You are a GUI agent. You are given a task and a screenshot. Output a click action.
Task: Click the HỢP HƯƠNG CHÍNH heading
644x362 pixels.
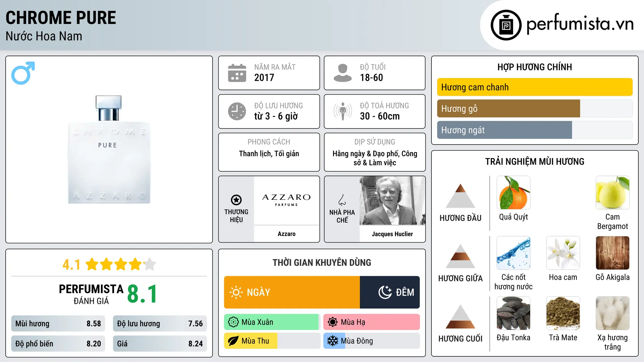(x=535, y=67)
